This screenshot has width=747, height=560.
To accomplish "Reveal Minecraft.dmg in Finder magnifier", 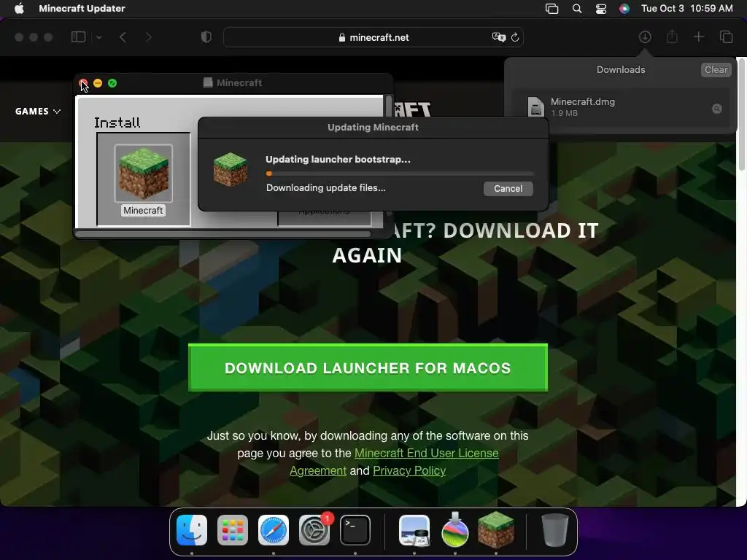I will click(x=716, y=109).
